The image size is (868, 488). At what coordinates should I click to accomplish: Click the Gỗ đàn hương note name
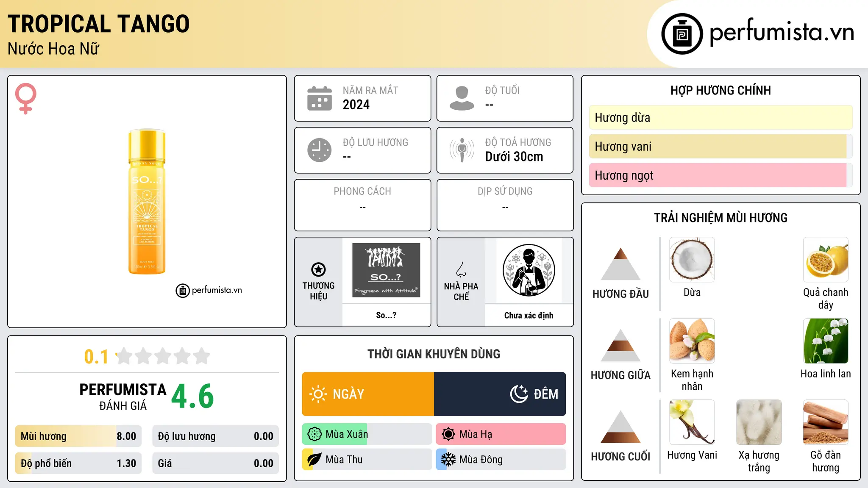[x=826, y=461]
